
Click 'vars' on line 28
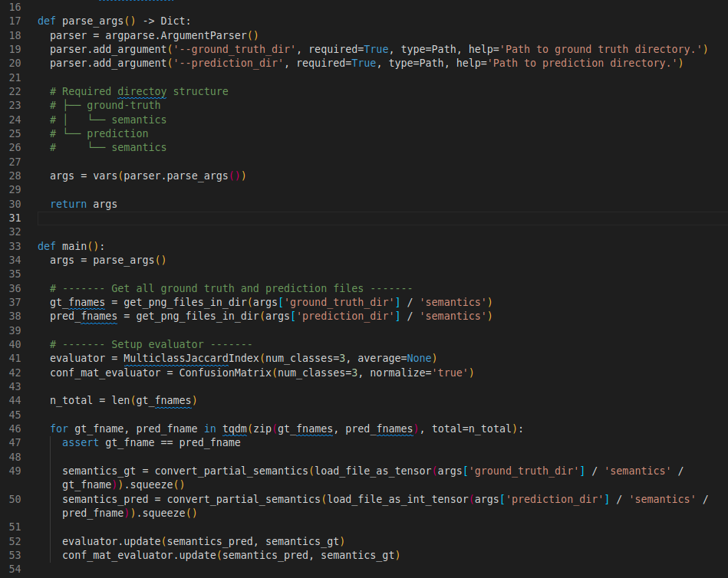click(105, 176)
